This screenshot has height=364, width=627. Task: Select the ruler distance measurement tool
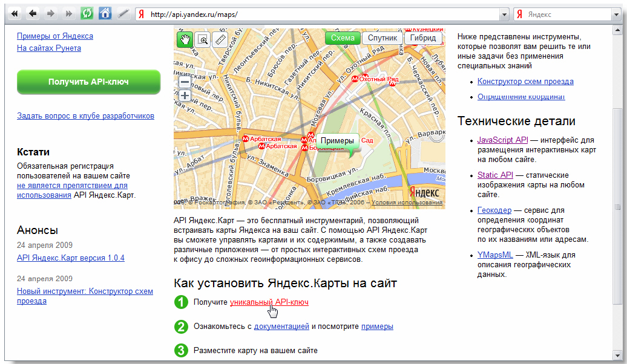pos(219,40)
